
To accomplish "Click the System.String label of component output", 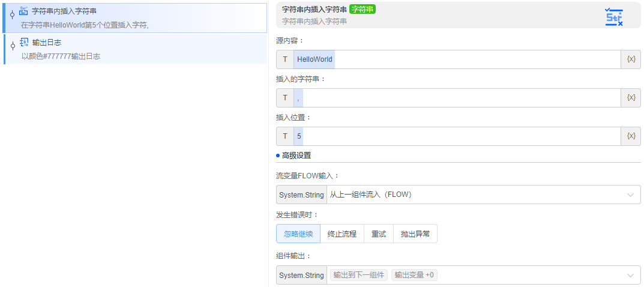I will (301, 275).
